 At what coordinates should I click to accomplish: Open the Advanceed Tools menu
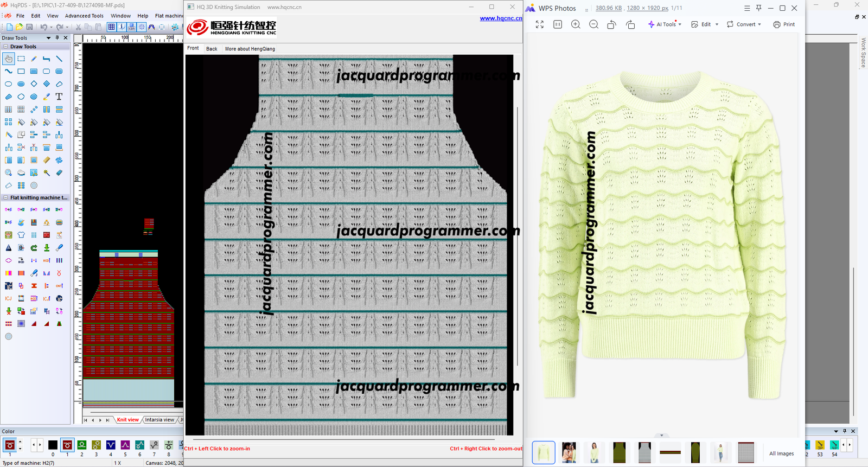84,16
